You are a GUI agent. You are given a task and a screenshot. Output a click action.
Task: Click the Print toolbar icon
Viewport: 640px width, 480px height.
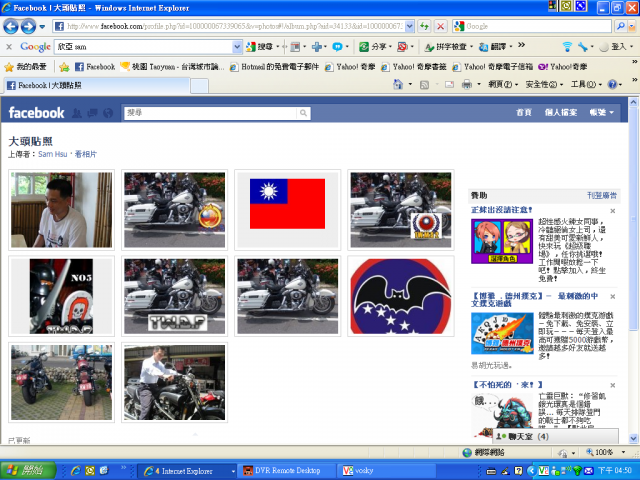tap(467, 85)
